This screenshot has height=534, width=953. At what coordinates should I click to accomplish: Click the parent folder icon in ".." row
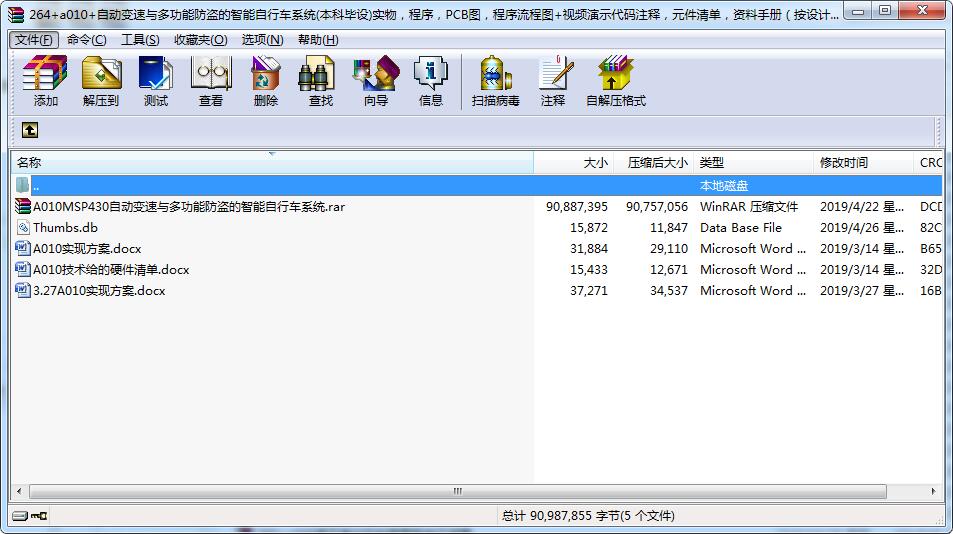tap(22, 185)
